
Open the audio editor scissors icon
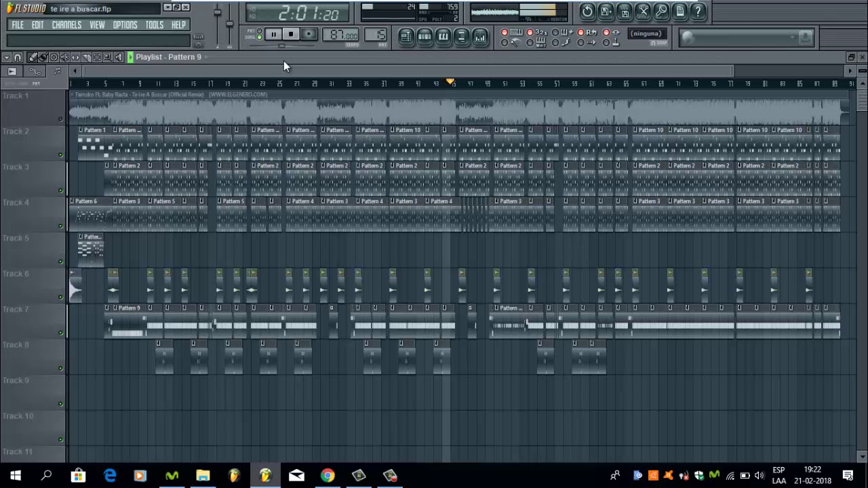(643, 12)
